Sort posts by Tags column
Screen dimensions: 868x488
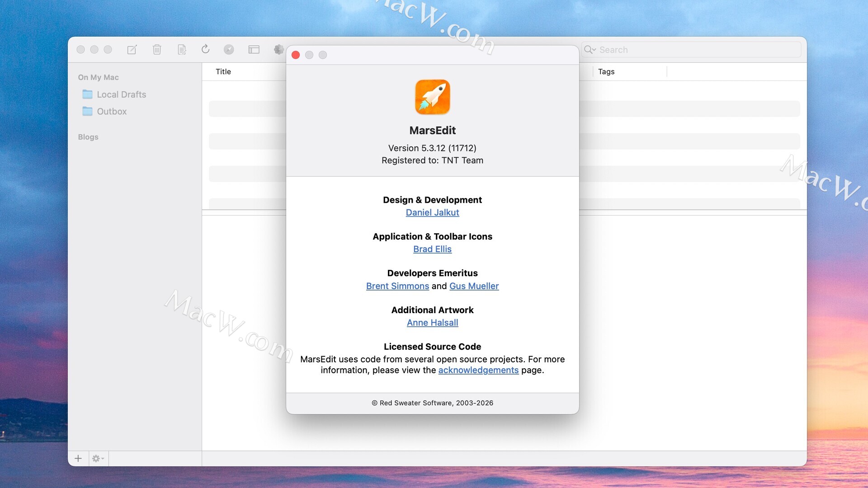click(606, 71)
